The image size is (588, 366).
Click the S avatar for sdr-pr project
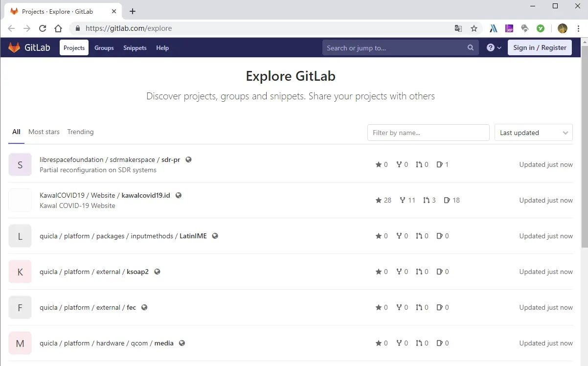pyautogui.click(x=20, y=164)
